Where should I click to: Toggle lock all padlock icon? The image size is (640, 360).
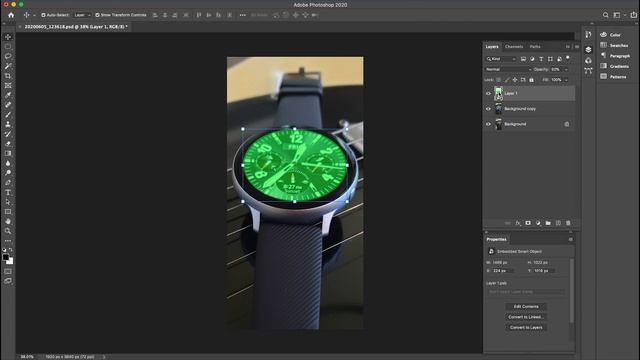click(x=531, y=80)
